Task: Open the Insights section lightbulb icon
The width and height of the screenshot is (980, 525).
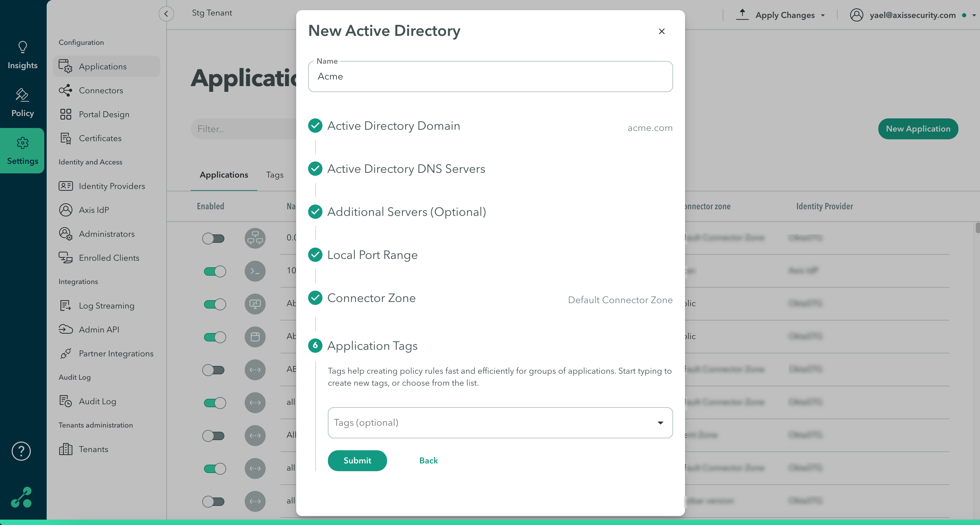Action: (x=22, y=47)
